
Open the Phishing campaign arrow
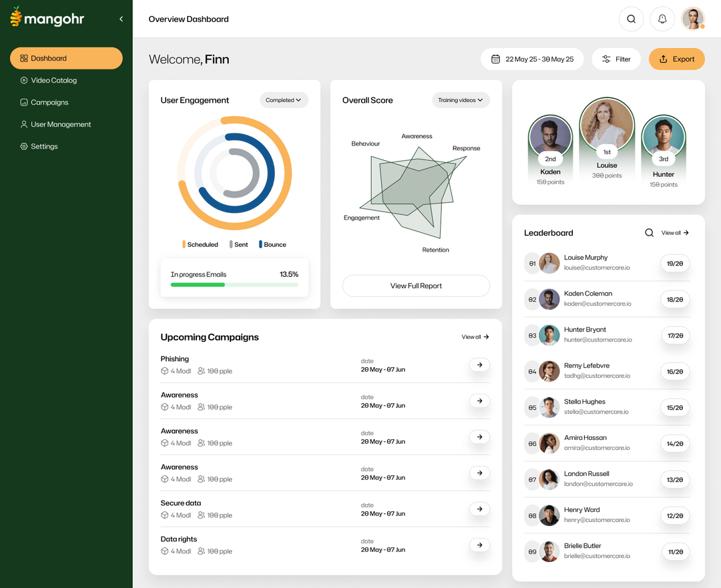(479, 365)
